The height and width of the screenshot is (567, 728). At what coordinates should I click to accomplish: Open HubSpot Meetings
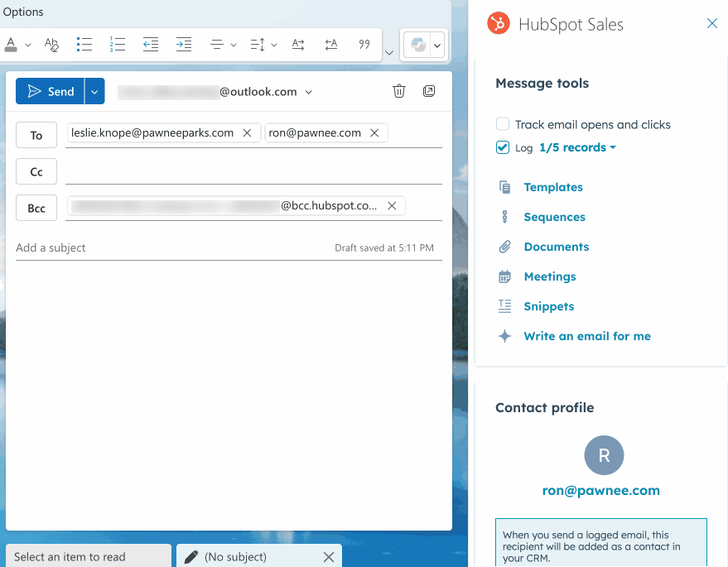550,276
